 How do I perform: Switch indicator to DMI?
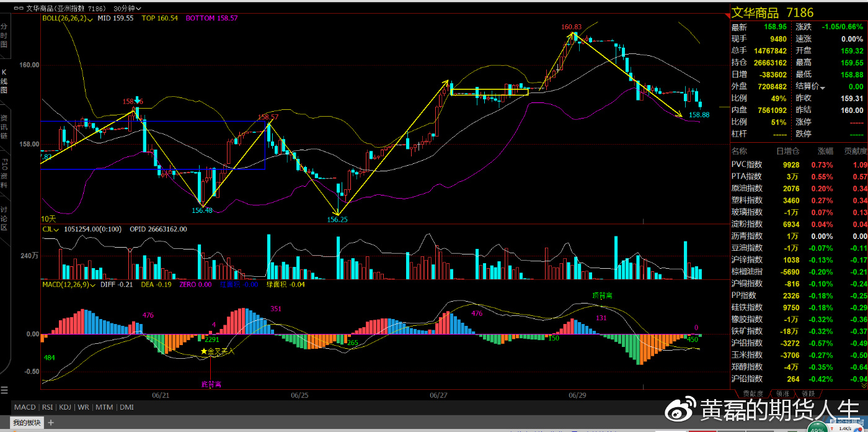point(126,407)
